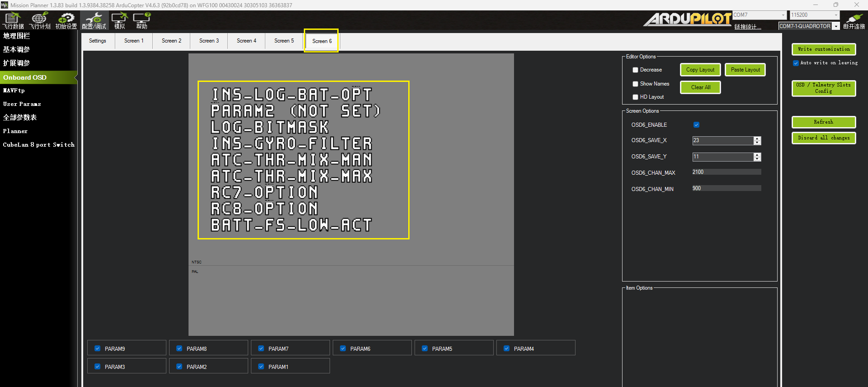Enable the Show Names checkbox
The height and width of the screenshot is (387, 868).
635,84
